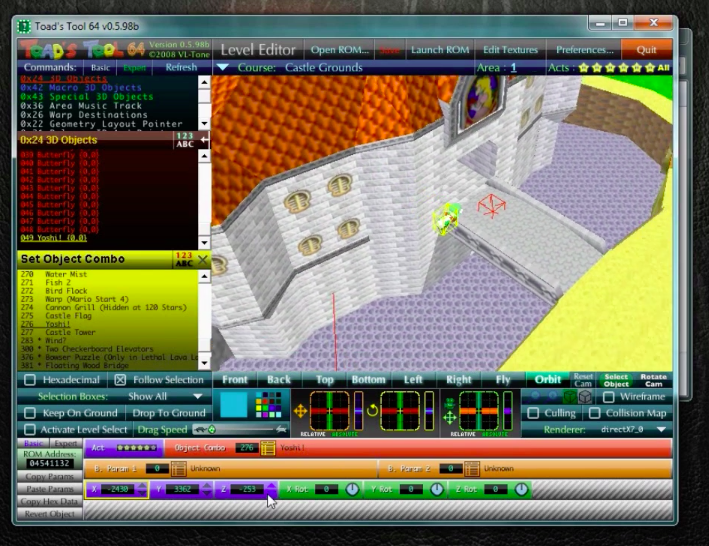Screen dimensions: 709x546
Task: Enable the Collision Map checkbox
Action: coord(595,413)
